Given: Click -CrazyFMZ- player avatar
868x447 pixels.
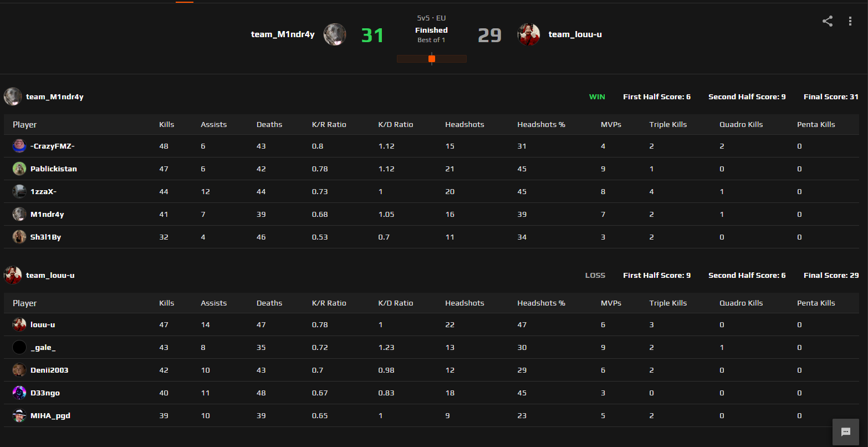Looking at the screenshot, I should pos(19,146).
